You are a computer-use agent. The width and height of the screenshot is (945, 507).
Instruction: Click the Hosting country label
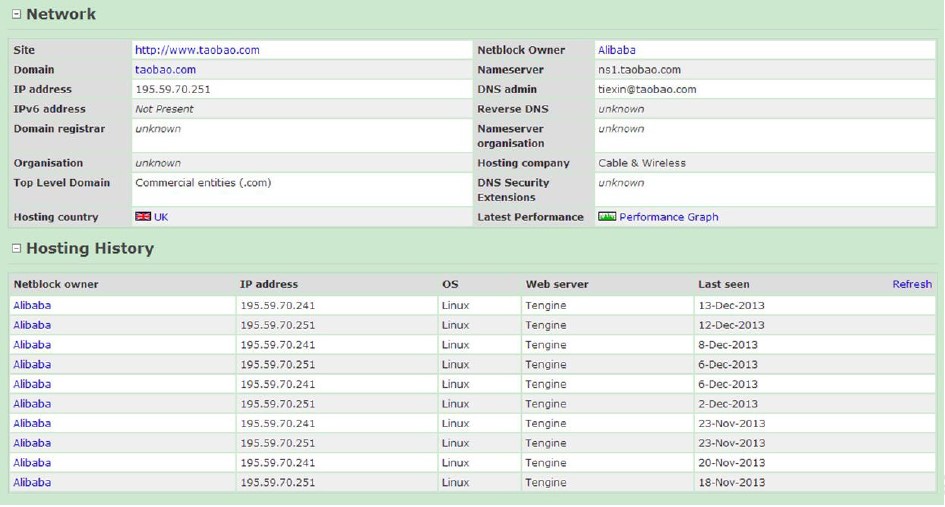[x=55, y=217]
